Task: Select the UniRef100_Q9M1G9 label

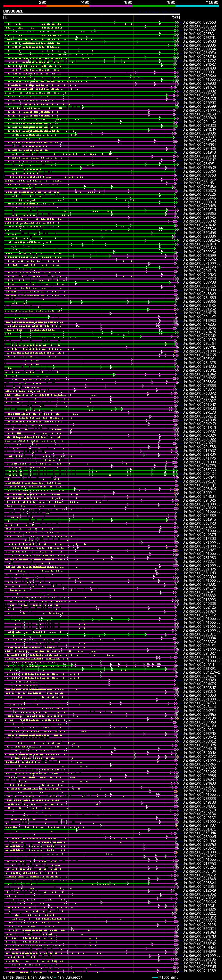Action: click(199, 114)
